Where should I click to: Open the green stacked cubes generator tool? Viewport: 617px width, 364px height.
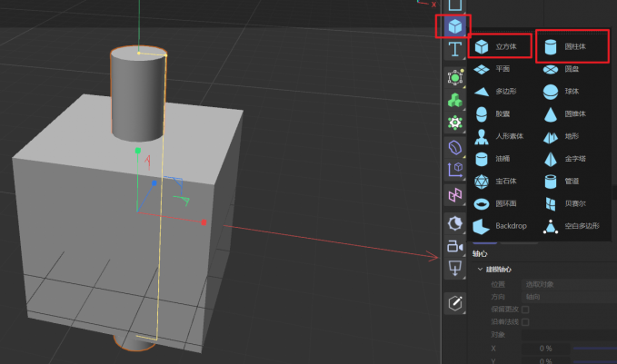click(x=455, y=100)
